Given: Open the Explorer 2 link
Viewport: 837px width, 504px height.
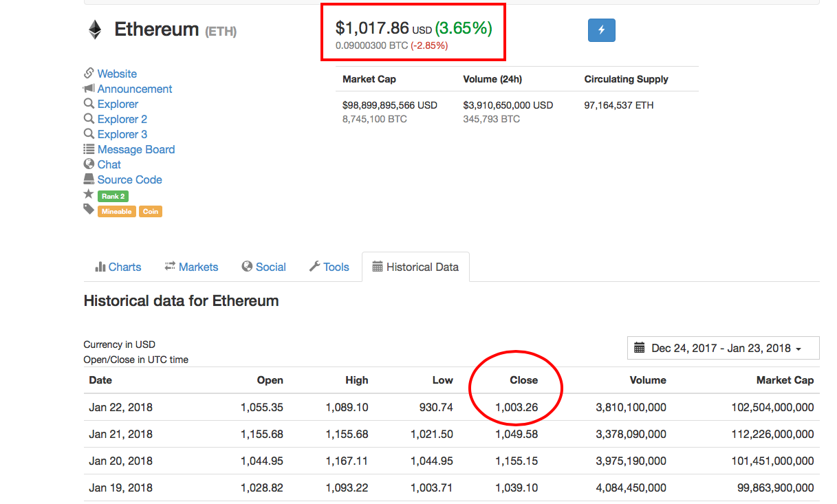Looking at the screenshot, I should (x=122, y=119).
